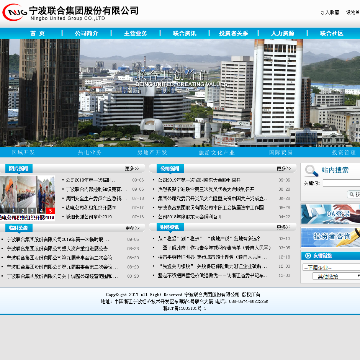Open the last main menu item after 人力资源
The height and width of the screenshot is (360, 360).
331,33
